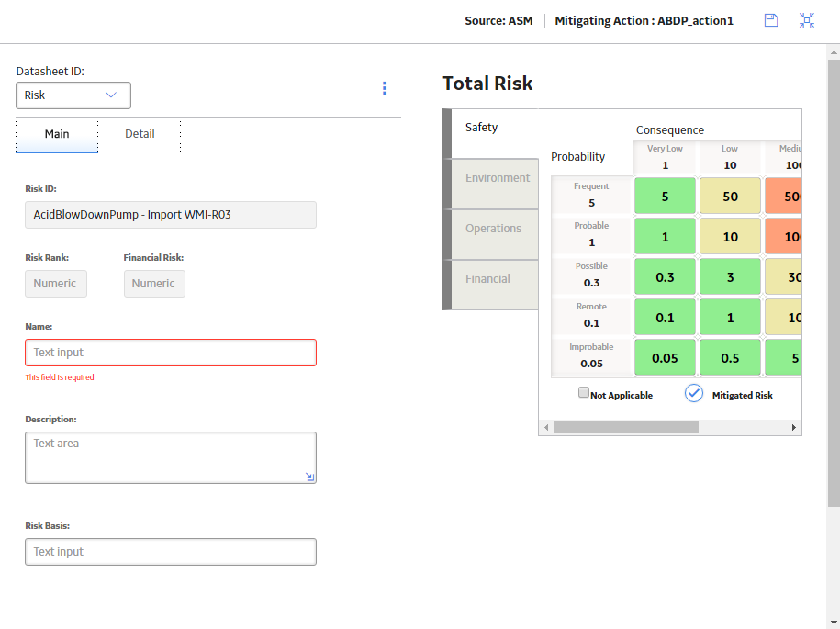Click the page vertical scrollbar thumb
Image resolution: width=840 pixels, height=629 pixels.
(834, 283)
